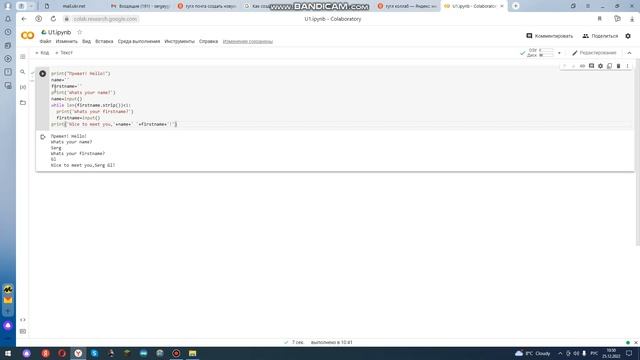
Task: Switch to the гугл колаб Яндекс tab
Action: (407, 6)
